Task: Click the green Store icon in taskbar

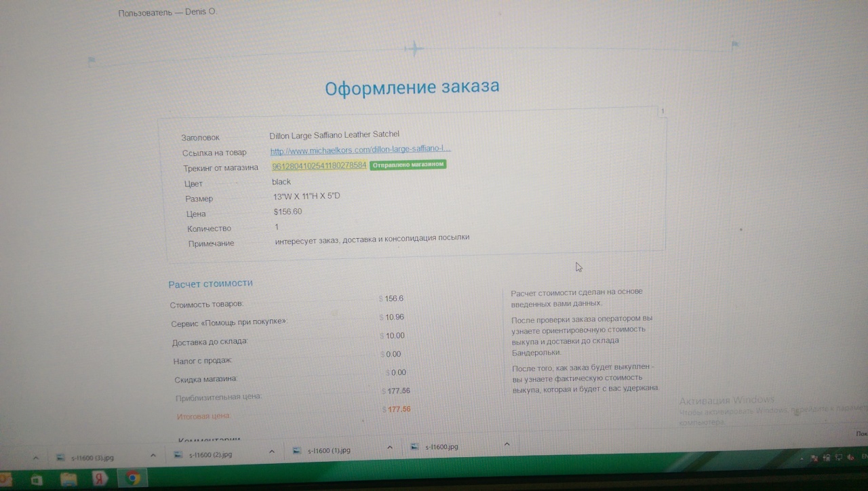Action: 36,479
